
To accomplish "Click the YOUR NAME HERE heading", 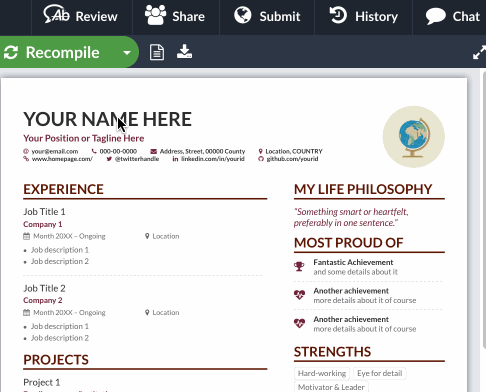I will (x=107, y=119).
